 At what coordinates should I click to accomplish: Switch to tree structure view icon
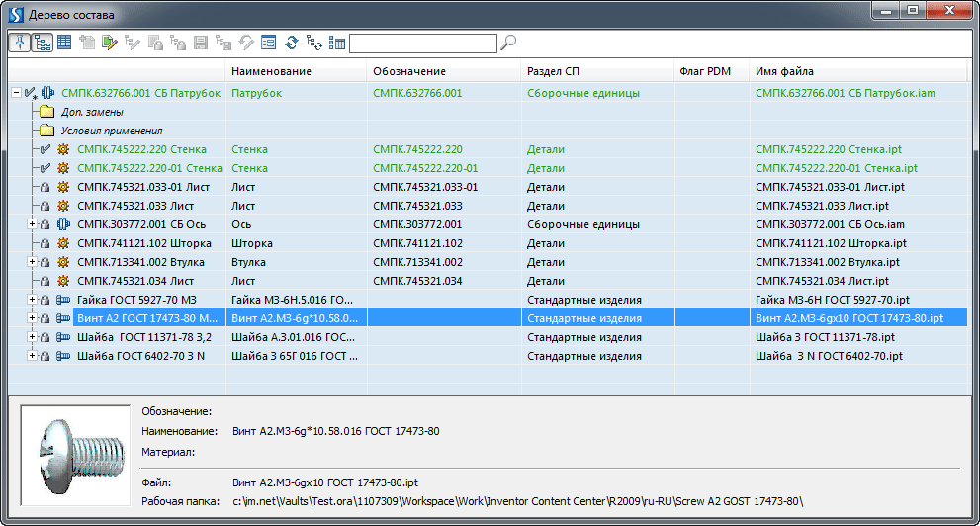[x=43, y=43]
